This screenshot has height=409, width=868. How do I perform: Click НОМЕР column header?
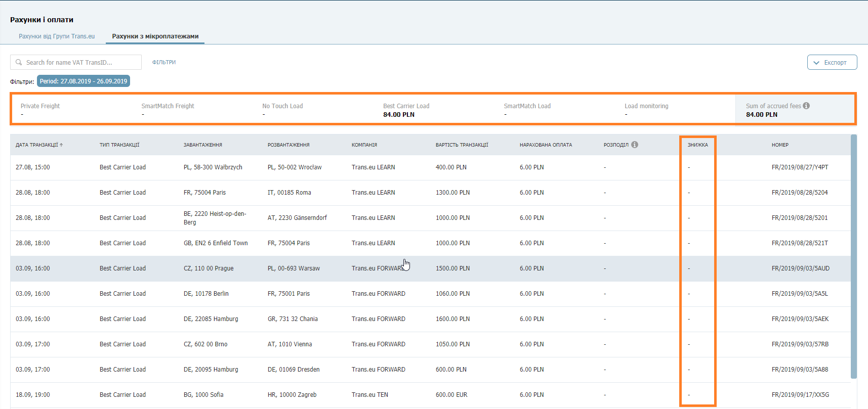(780, 145)
